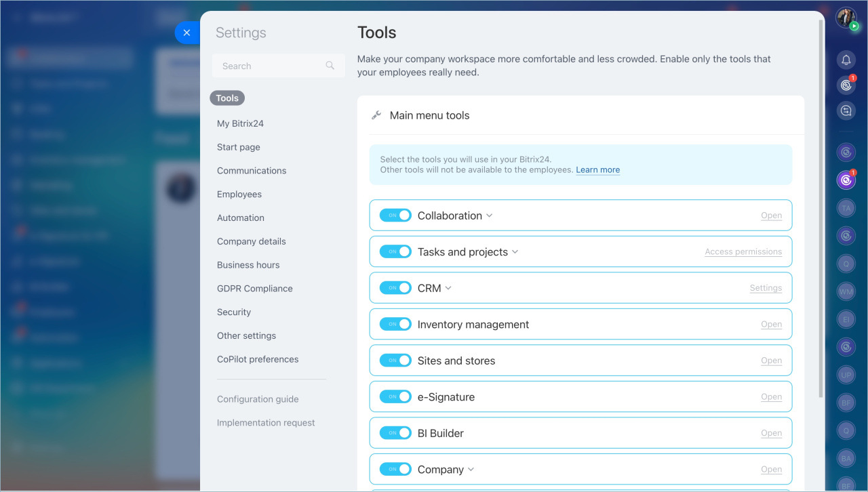Focus the Settings search field
The height and width of the screenshot is (492, 868).
[268, 66]
